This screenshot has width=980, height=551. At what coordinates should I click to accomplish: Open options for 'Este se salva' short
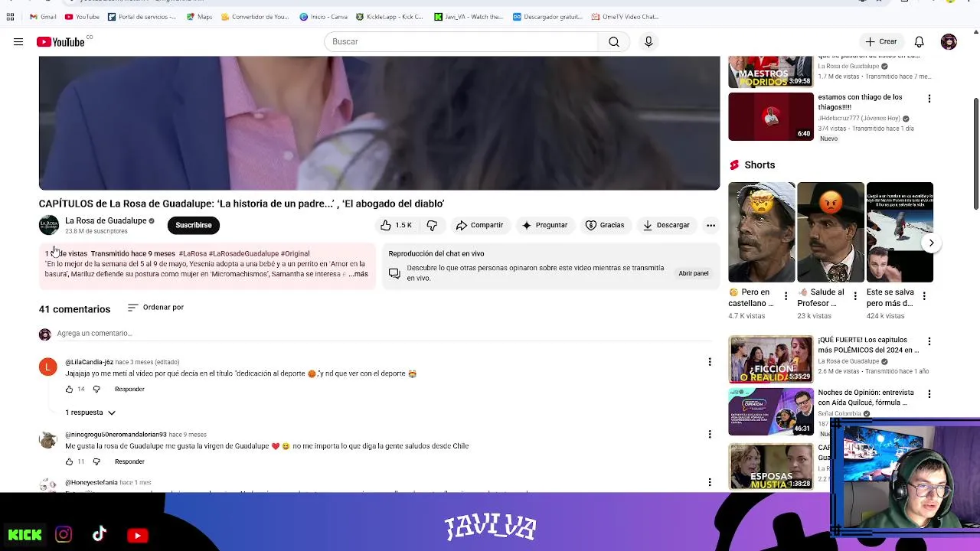click(x=924, y=295)
